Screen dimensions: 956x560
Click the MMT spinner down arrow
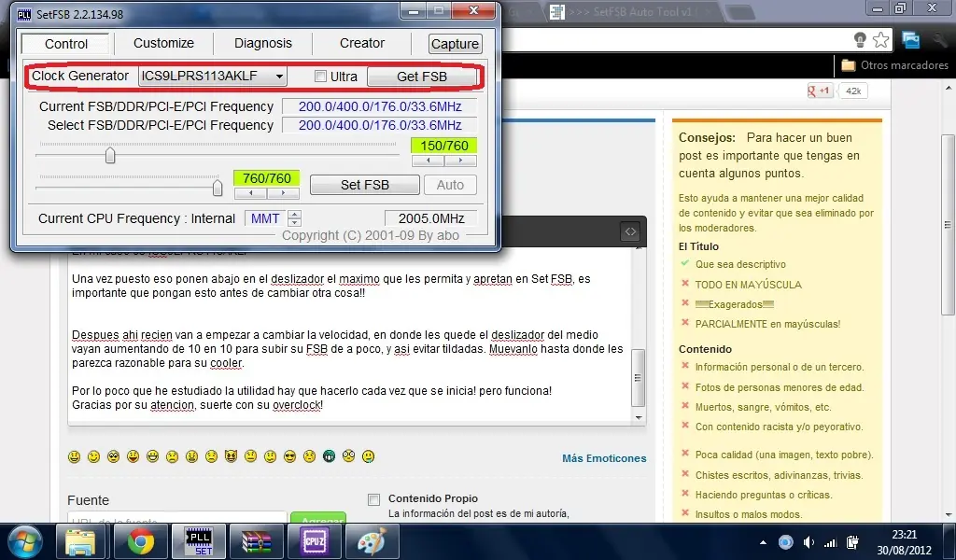coord(294,222)
